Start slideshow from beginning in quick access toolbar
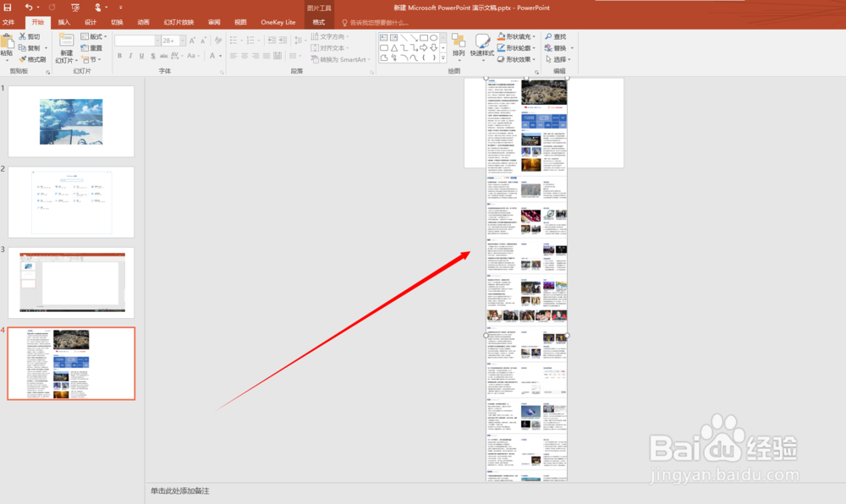The height and width of the screenshot is (504, 846). (75, 8)
